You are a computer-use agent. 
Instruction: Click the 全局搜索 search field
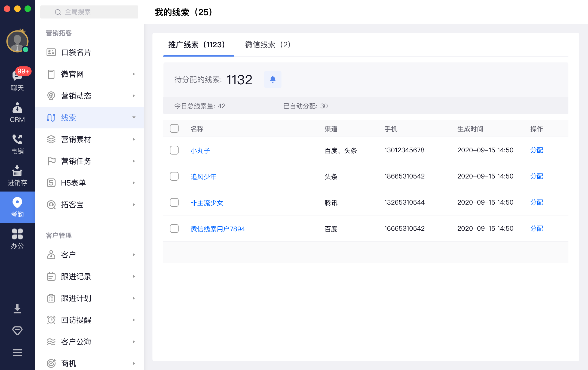[89, 12]
